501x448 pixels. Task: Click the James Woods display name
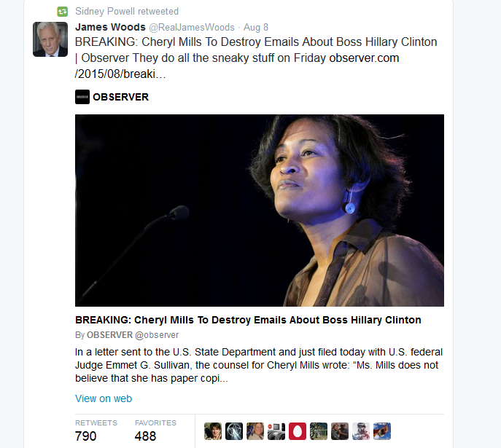(x=110, y=27)
